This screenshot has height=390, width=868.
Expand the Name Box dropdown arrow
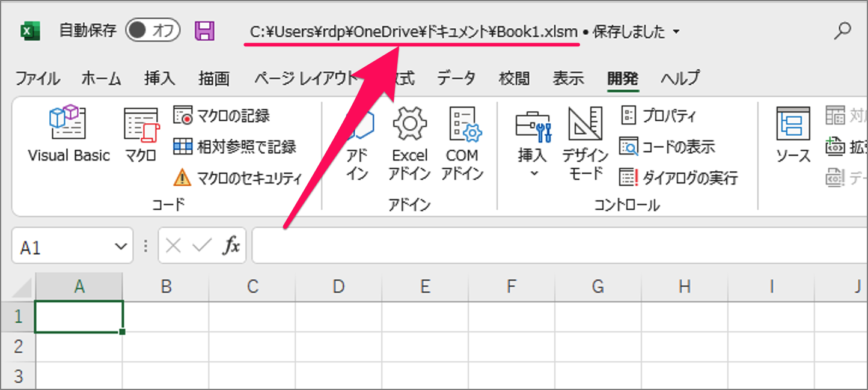point(120,246)
